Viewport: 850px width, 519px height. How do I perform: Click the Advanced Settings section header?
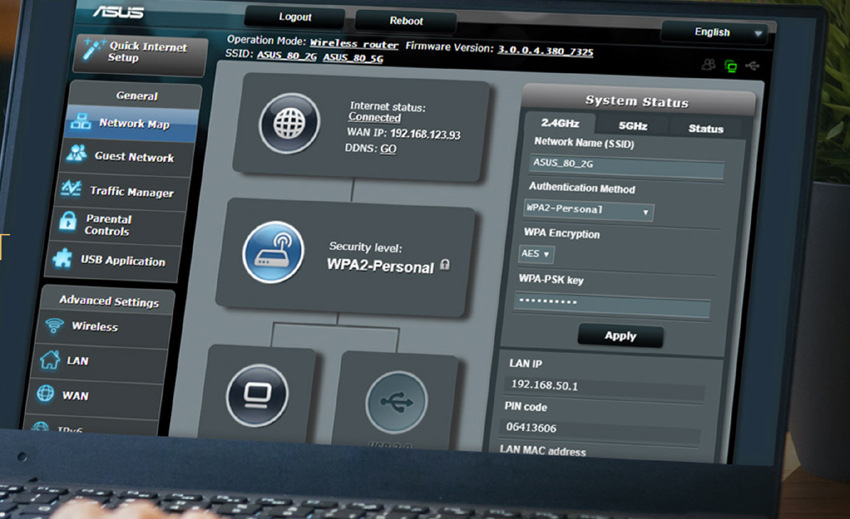[x=108, y=300]
